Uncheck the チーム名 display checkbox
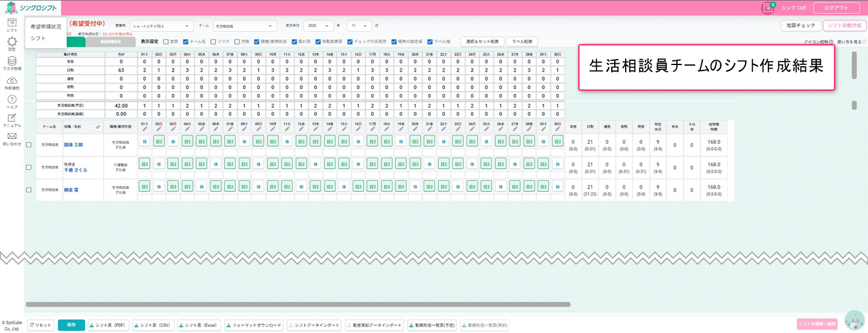Viewport: 868px width, 333px height. click(186, 42)
